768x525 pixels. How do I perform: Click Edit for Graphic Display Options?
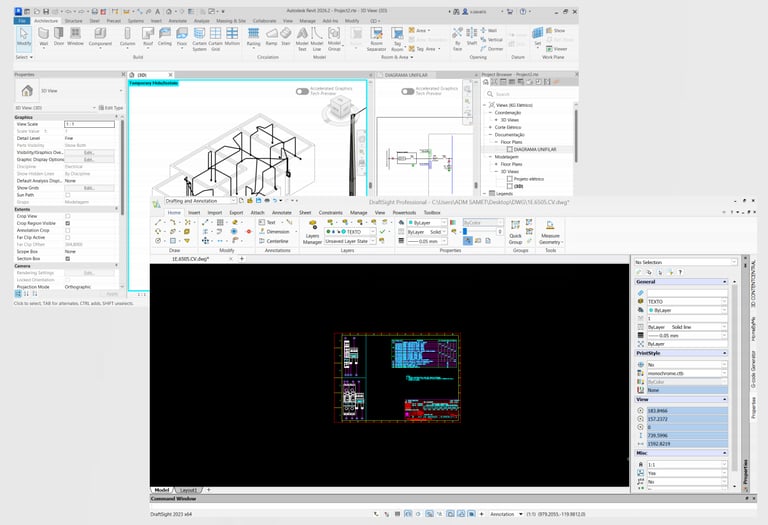[89, 160]
